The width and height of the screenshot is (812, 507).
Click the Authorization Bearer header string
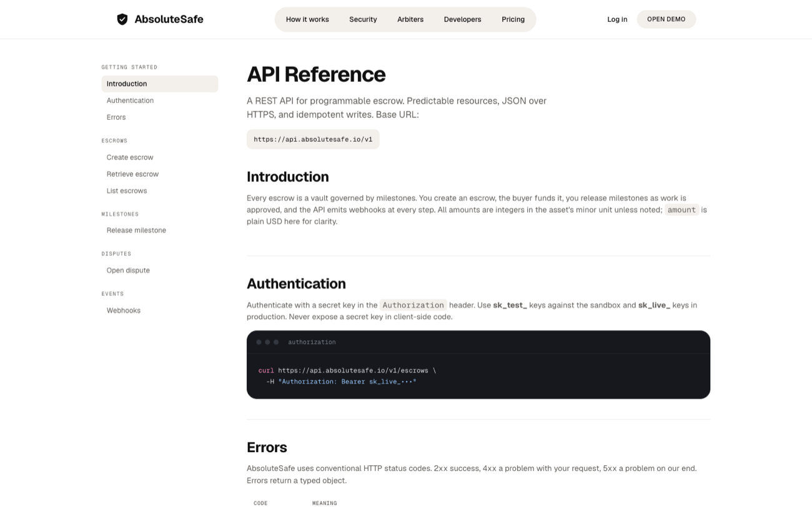pos(347,381)
